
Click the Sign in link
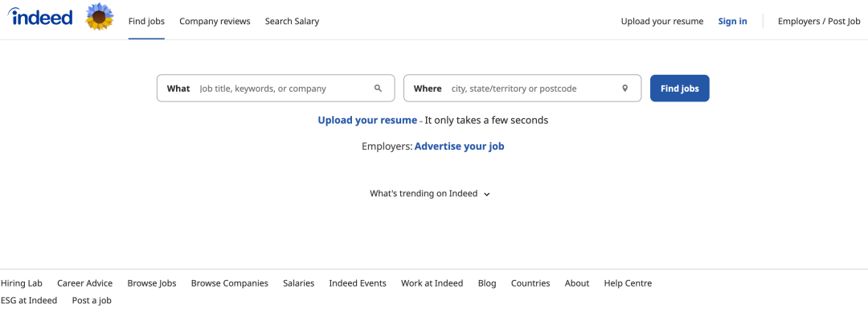[732, 21]
